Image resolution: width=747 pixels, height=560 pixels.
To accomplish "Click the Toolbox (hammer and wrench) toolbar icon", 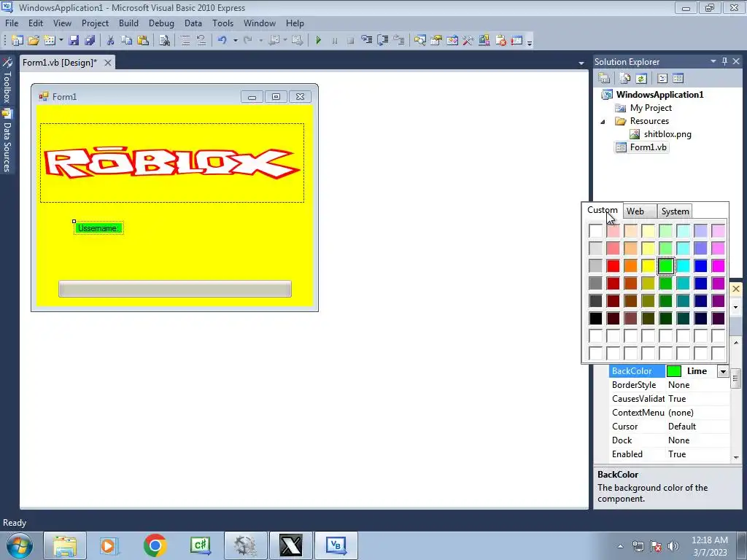I will (x=468, y=41).
